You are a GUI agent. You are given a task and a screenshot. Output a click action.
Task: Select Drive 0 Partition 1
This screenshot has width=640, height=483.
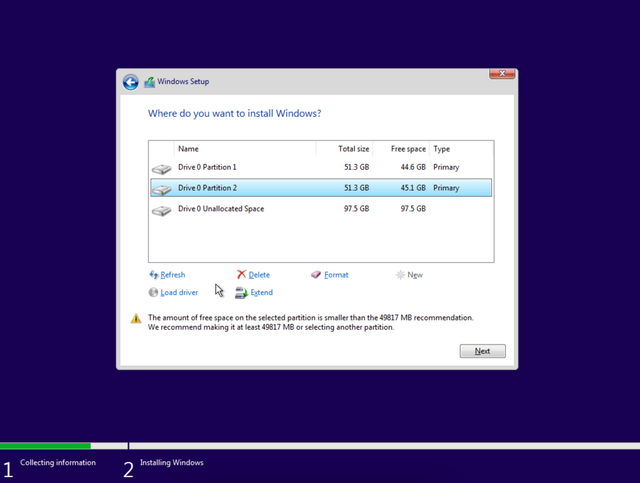coord(321,167)
